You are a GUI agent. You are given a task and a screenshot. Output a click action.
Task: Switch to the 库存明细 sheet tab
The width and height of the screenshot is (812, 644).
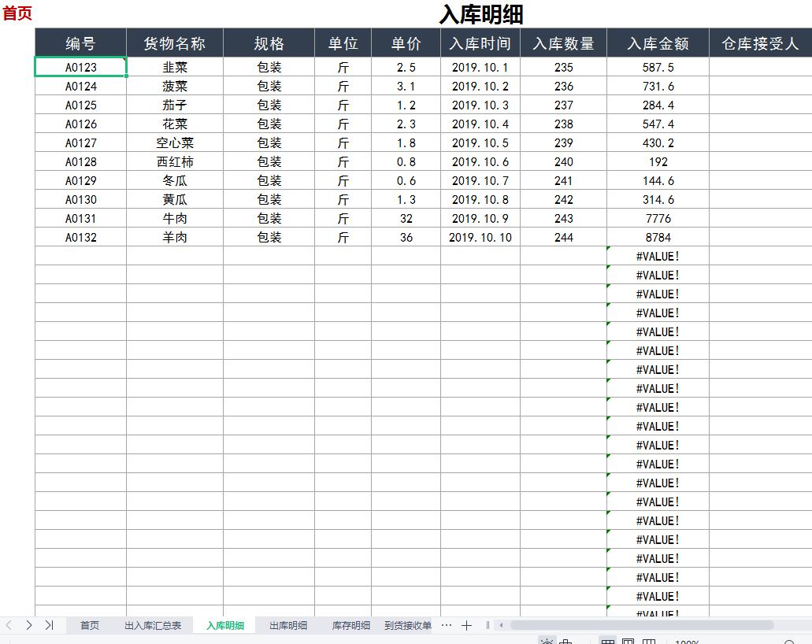(351, 624)
